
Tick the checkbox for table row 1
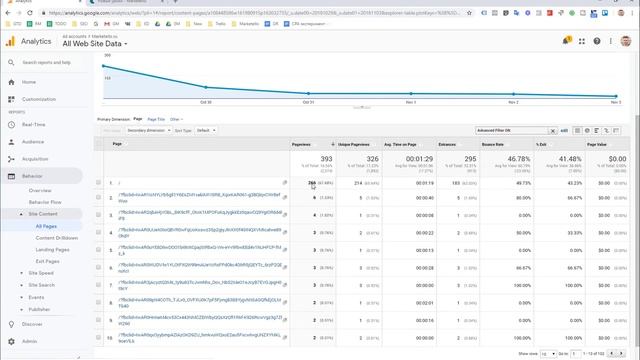pos(98,182)
